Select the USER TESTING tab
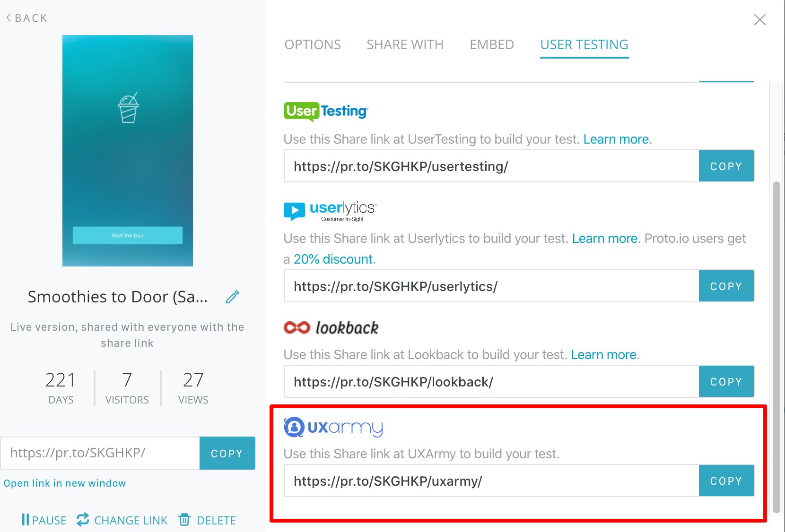Image resolution: width=785 pixels, height=532 pixels. 584,44
